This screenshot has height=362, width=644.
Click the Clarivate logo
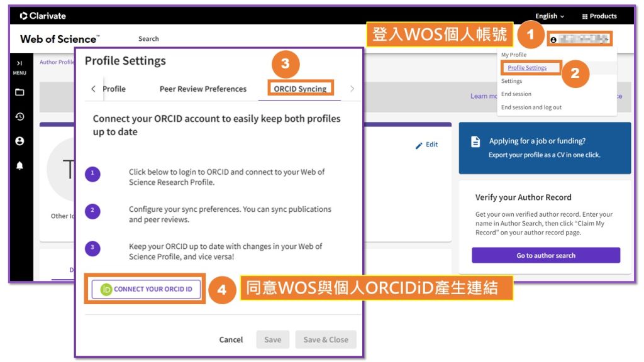(x=43, y=16)
